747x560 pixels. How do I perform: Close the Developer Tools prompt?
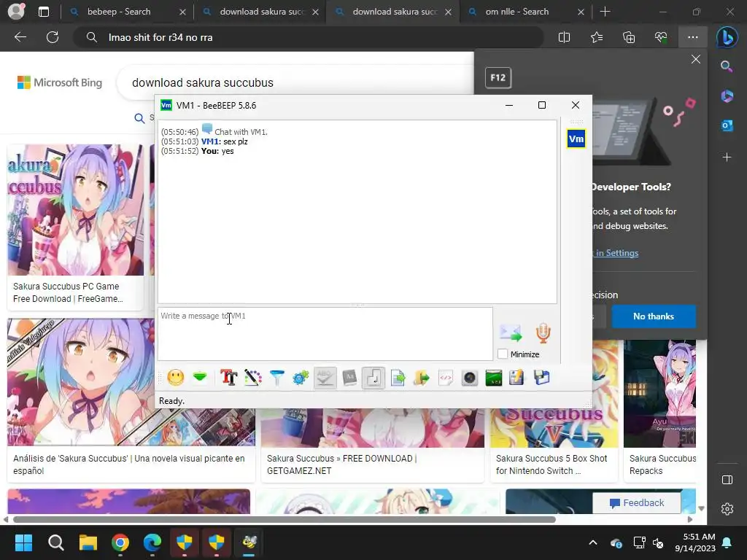[x=695, y=59]
